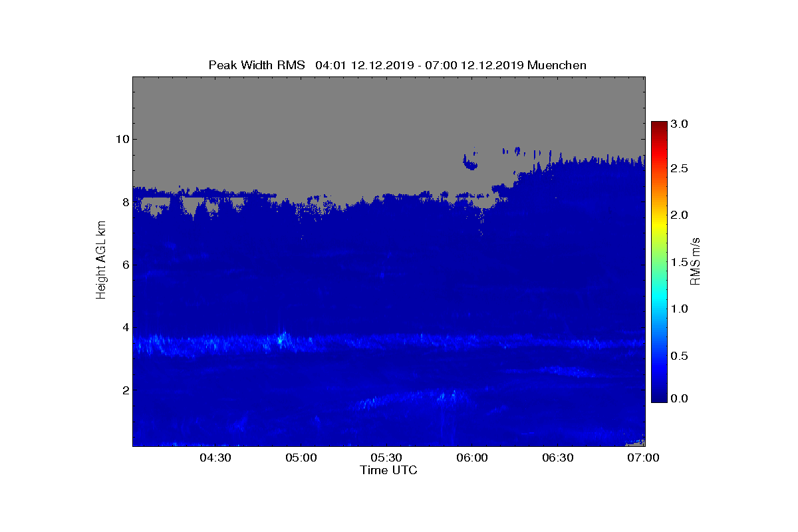The width and height of the screenshot is (798, 532).
Task: Click the colorbar value 3.0
Action: point(679,124)
